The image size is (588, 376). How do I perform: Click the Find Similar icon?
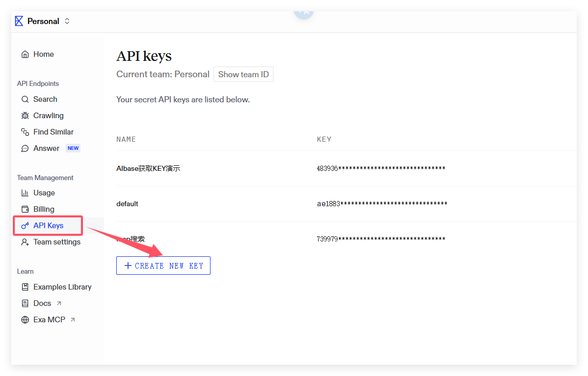coord(25,132)
